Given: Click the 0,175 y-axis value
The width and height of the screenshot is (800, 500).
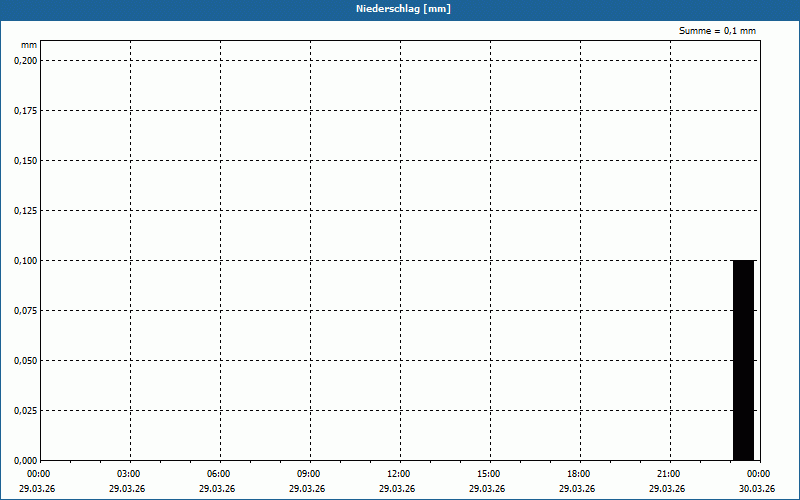Looking at the screenshot, I should (24, 110).
